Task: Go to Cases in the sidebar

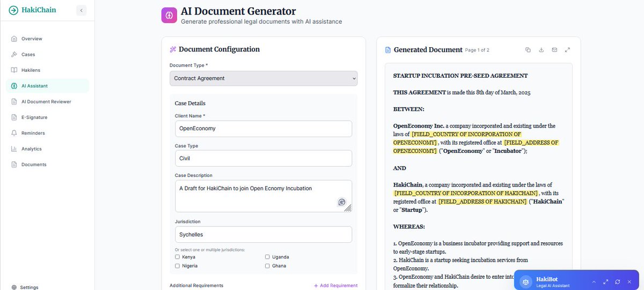Action: [x=47, y=55]
